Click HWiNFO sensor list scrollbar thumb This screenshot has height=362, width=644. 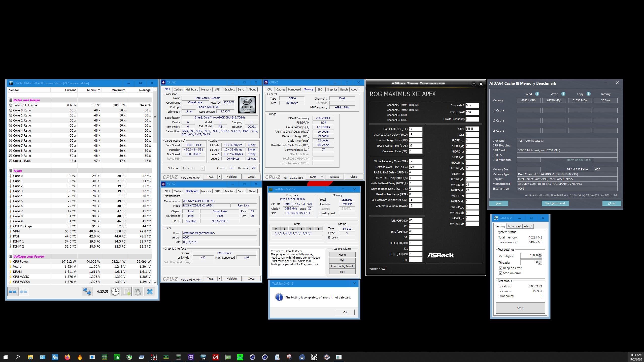click(155, 117)
